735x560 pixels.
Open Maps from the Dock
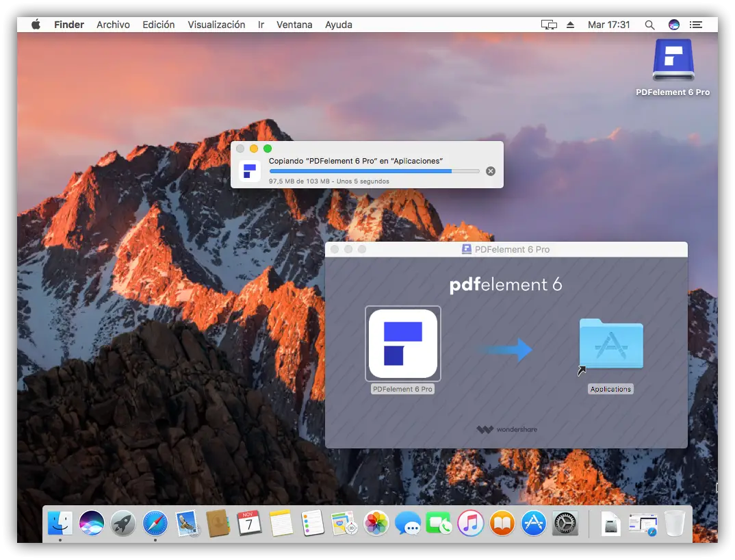point(344,523)
